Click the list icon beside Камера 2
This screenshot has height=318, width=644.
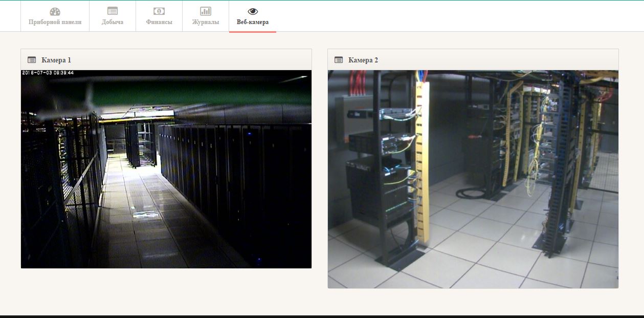coord(339,60)
